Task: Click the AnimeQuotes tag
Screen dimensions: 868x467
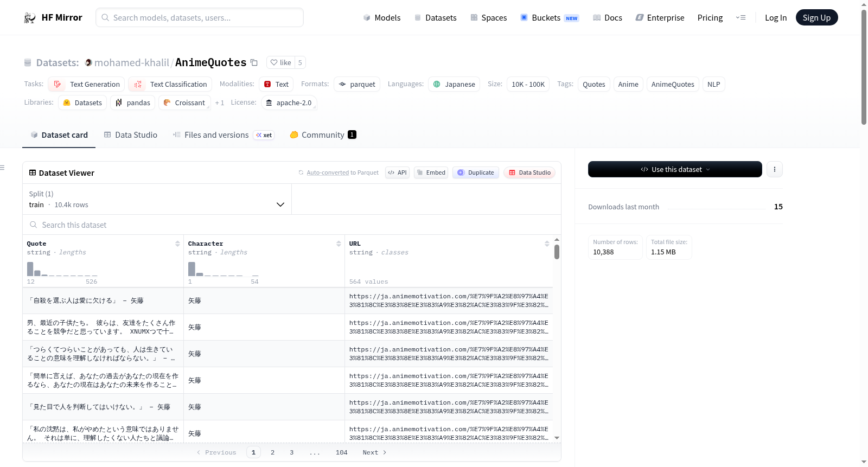Action: [673, 84]
